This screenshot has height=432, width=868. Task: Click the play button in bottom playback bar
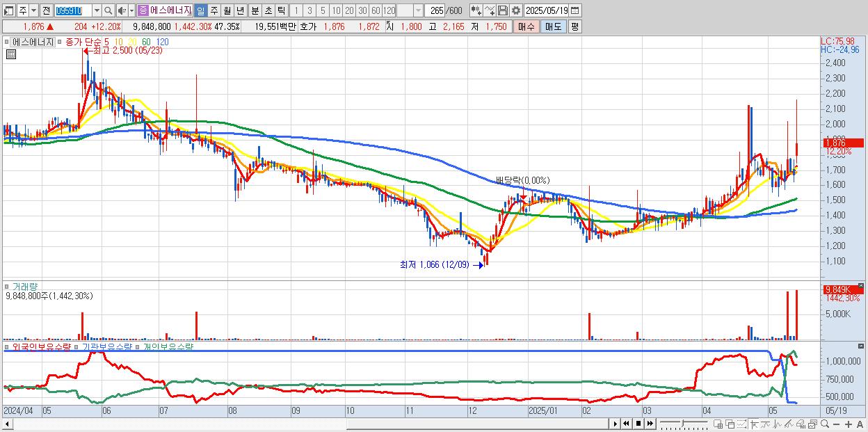pos(616,424)
